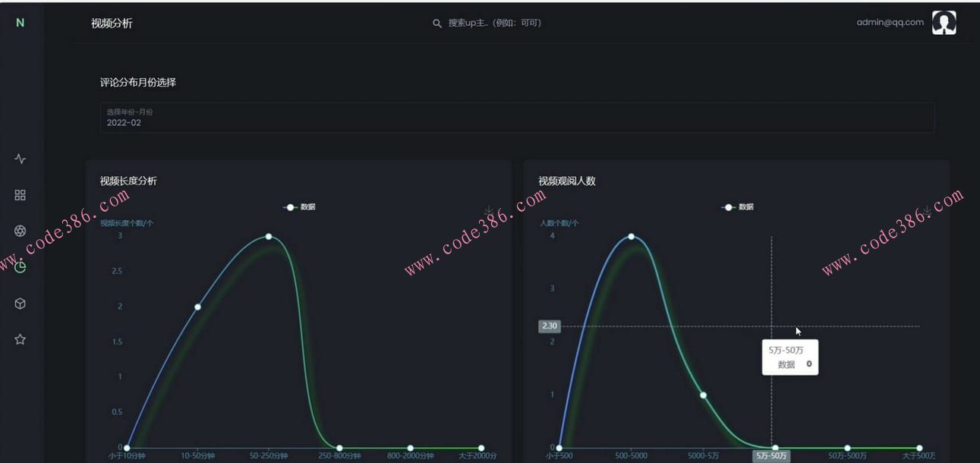Viewport: 980px width, 463px height.
Task: Open the user avatar in top right
Action: pos(944,23)
